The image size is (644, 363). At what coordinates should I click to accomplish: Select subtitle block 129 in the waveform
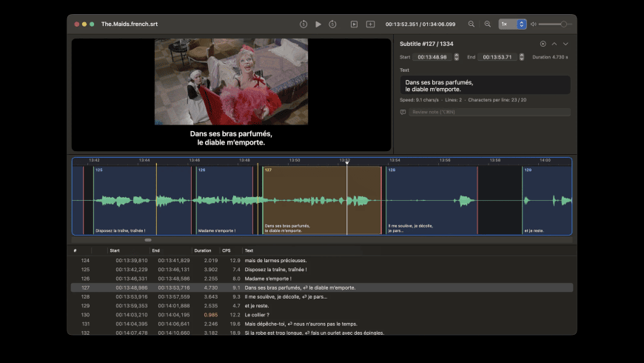coord(547,200)
